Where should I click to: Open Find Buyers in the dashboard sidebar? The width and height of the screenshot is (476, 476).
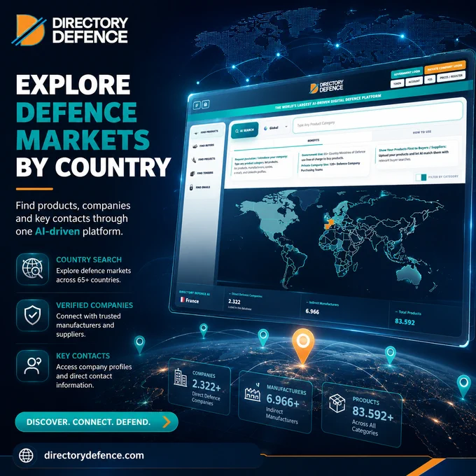[204, 146]
